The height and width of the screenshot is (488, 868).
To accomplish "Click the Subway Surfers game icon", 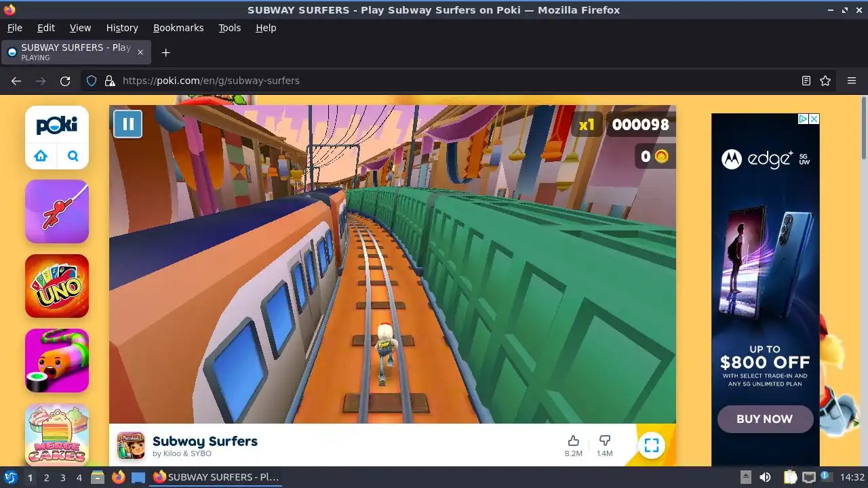I will tap(131, 445).
